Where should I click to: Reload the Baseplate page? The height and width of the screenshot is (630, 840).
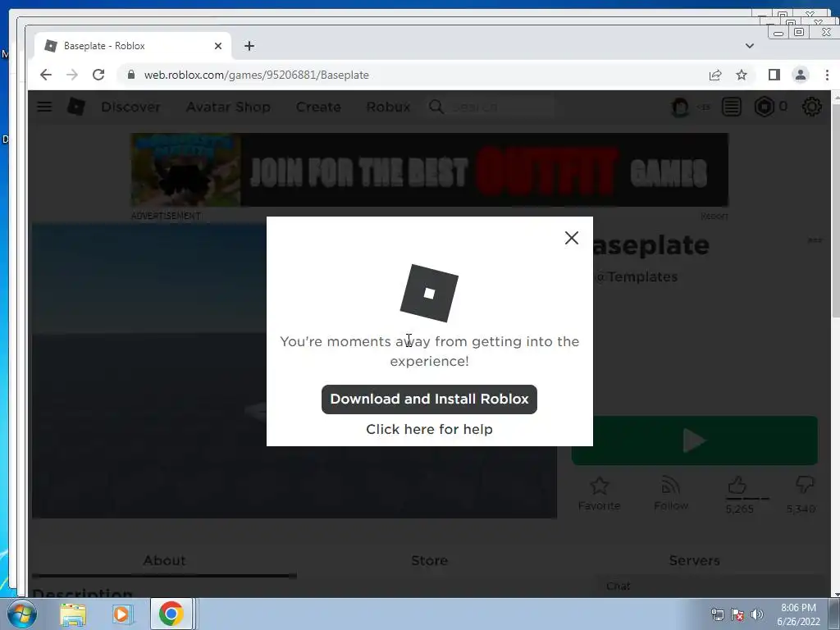pos(98,75)
